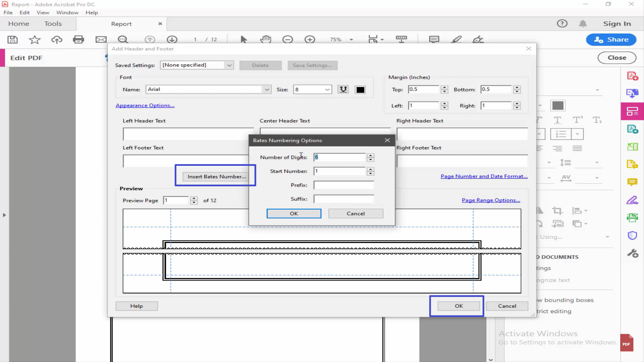Open the Edit menu
Viewport: 644px width, 362px height.
pyautogui.click(x=24, y=12)
